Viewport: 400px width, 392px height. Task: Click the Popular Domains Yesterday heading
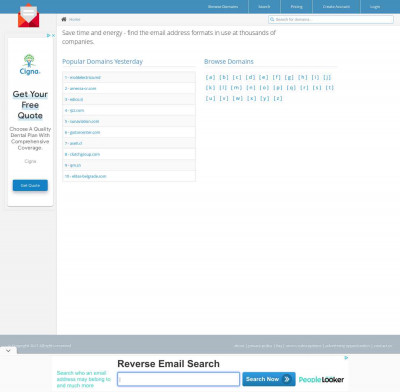click(x=102, y=62)
